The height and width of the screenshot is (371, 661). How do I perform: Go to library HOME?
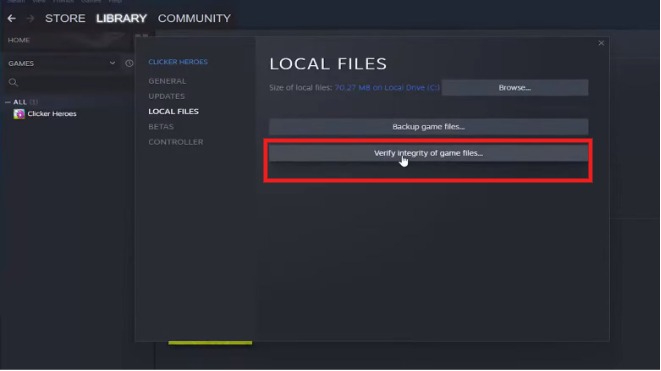point(19,40)
